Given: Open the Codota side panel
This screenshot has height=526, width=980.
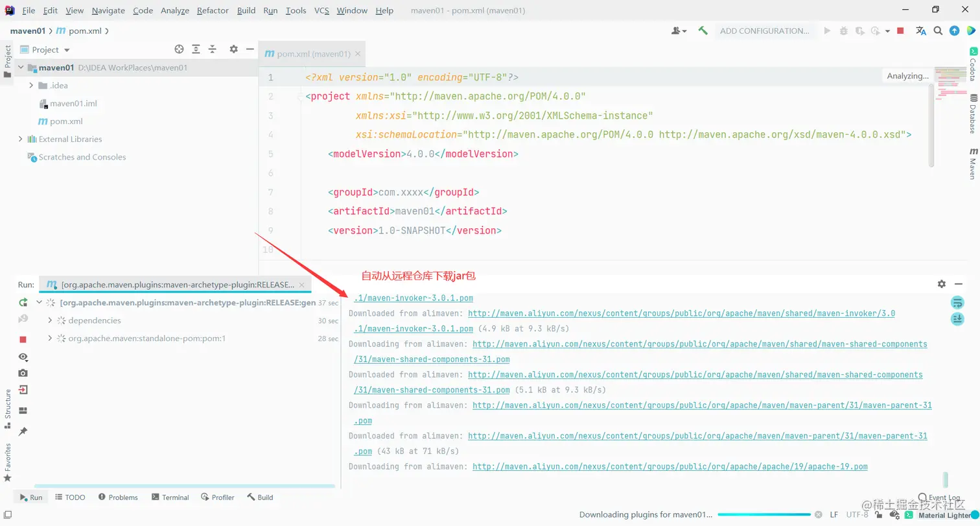Looking at the screenshot, I should (973, 64).
